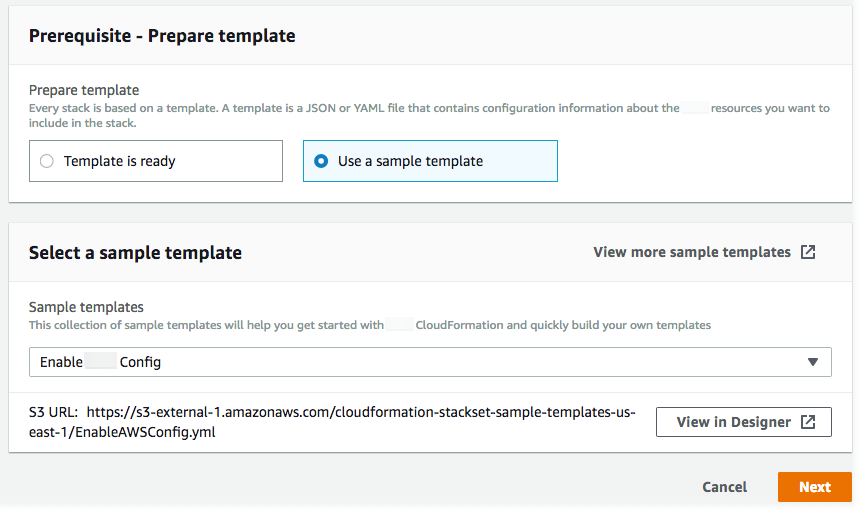Choose the Use a sample template option card
This screenshot has height=511, width=860.
point(430,161)
